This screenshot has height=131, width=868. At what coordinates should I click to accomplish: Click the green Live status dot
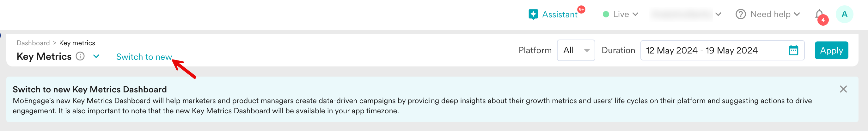pyautogui.click(x=606, y=14)
